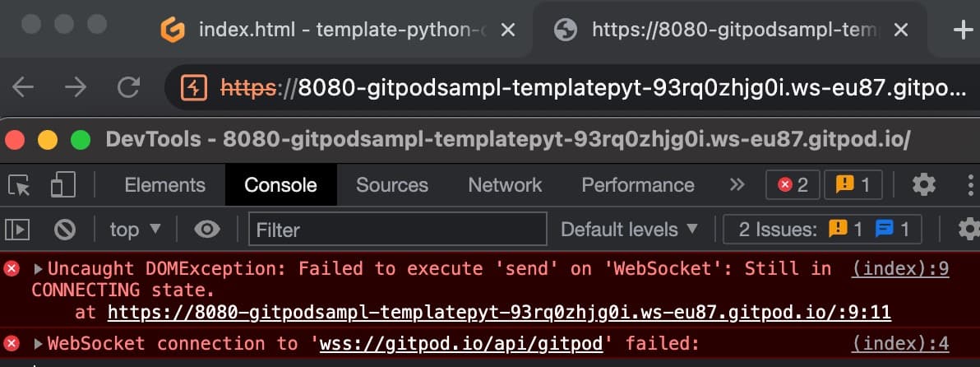
Task: Click the Gitpod favicon on index.html tab
Action: [x=173, y=30]
